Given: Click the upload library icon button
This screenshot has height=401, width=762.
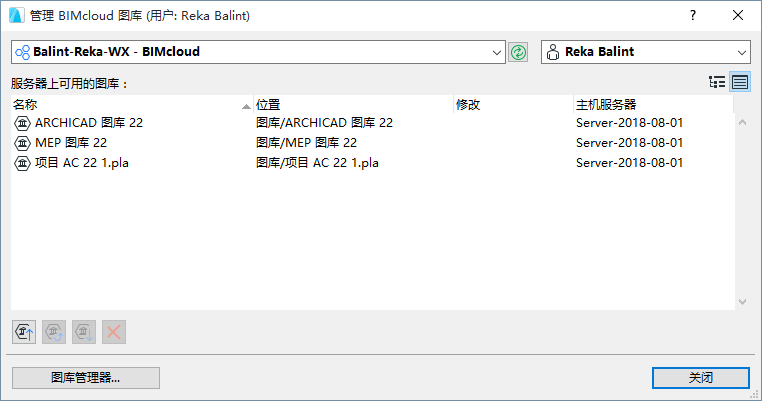Looking at the screenshot, I should tap(24, 332).
